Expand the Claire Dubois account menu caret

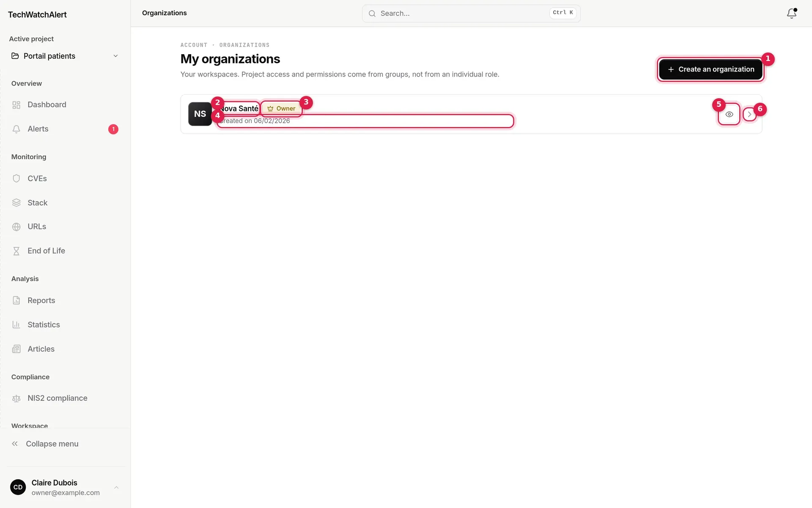pyautogui.click(x=116, y=488)
